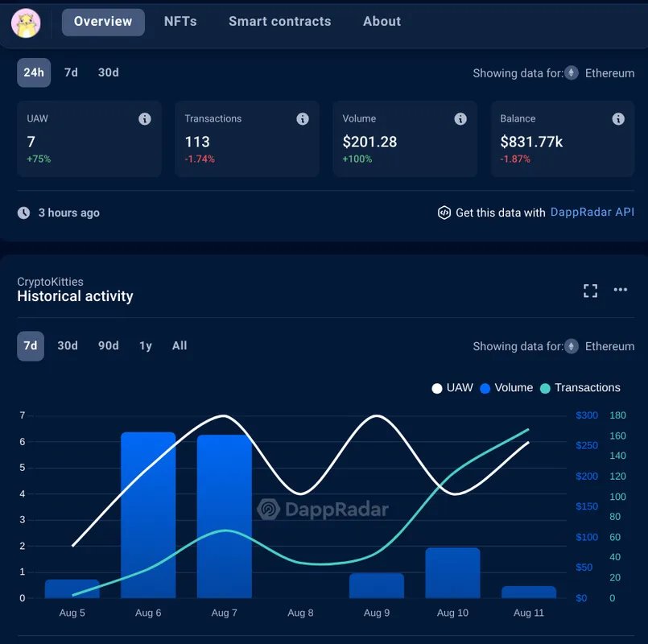Open the NFTs tab
The image size is (648, 644).
[x=180, y=22]
